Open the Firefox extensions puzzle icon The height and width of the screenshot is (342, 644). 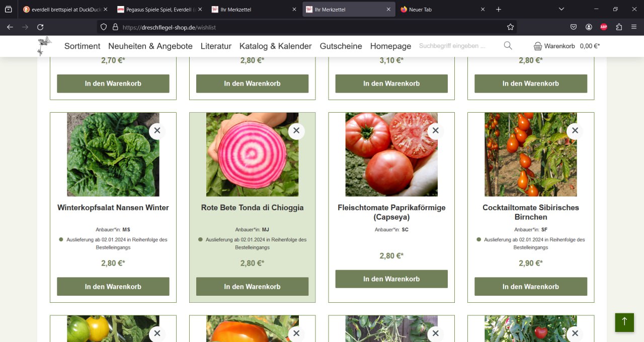(619, 27)
